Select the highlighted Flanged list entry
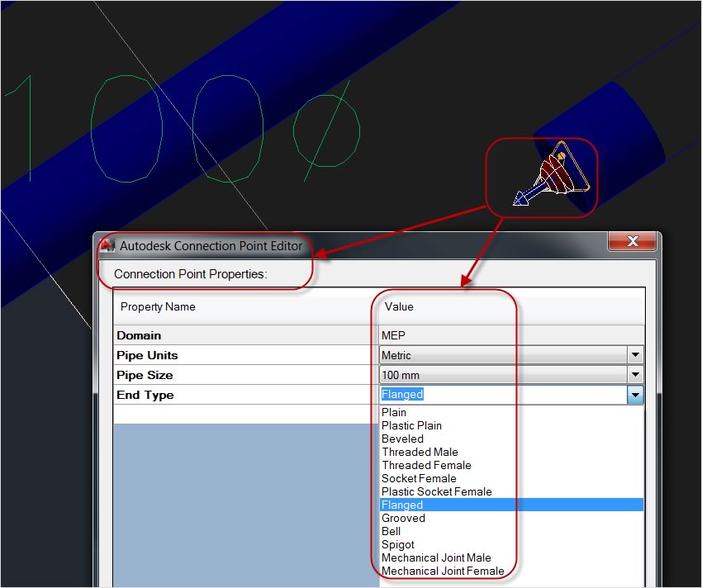 tap(402, 505)
